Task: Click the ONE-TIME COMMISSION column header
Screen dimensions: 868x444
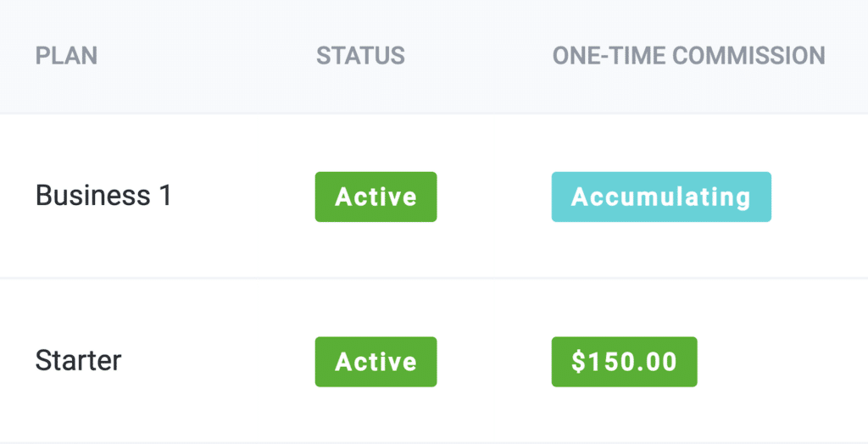Action: pos(688,56)
